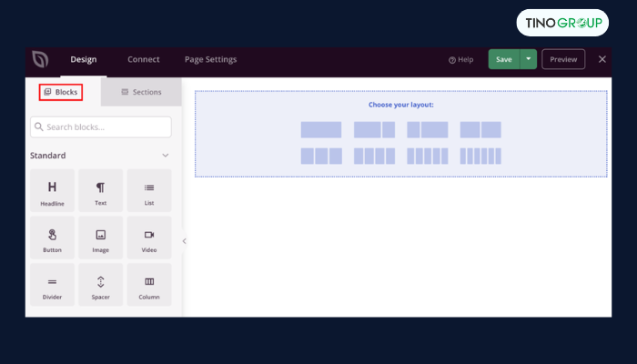Click the search magnifier icon

pos(38,127)
